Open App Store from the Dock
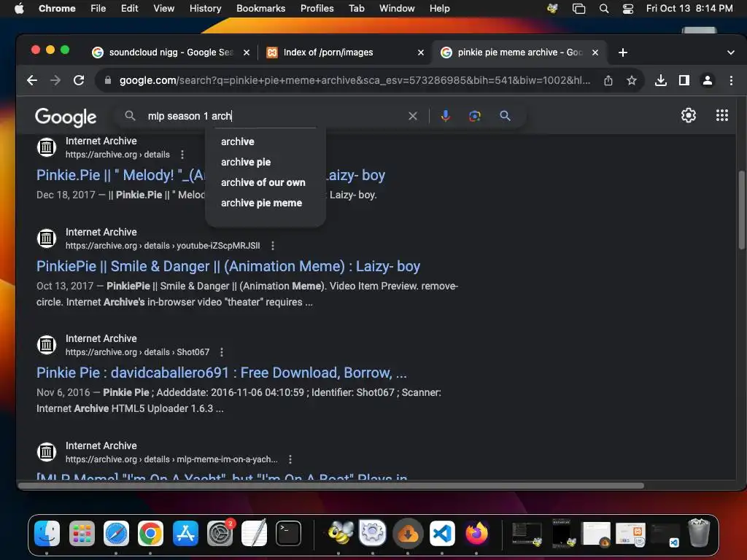The width and height of the screenshot is (747, 560). coord(185,533)
